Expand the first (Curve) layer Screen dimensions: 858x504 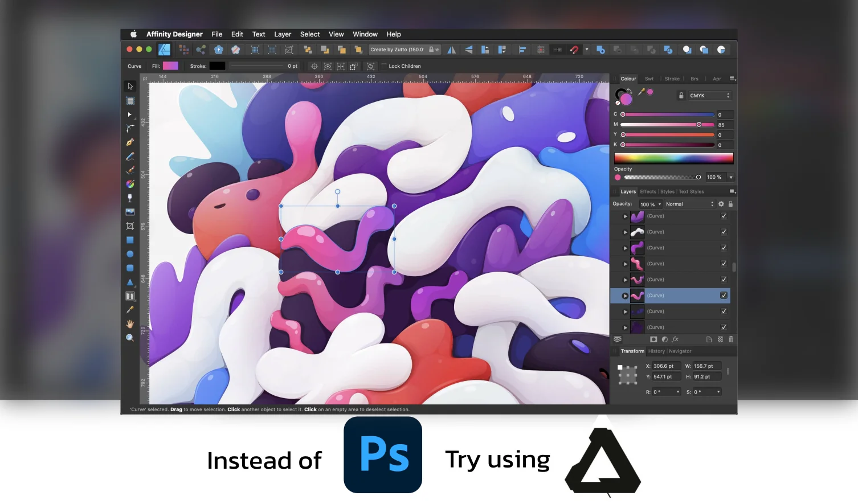click(x=625, y=216)
